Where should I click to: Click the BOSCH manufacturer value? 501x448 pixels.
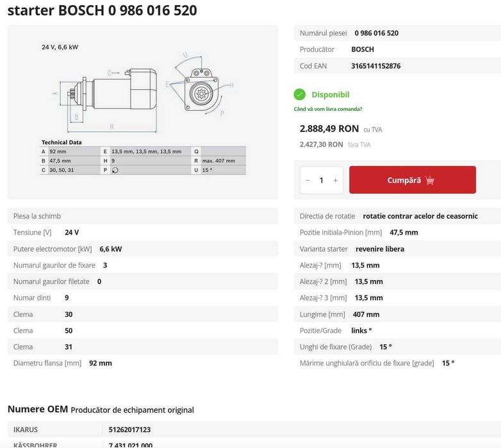(363, 49)
